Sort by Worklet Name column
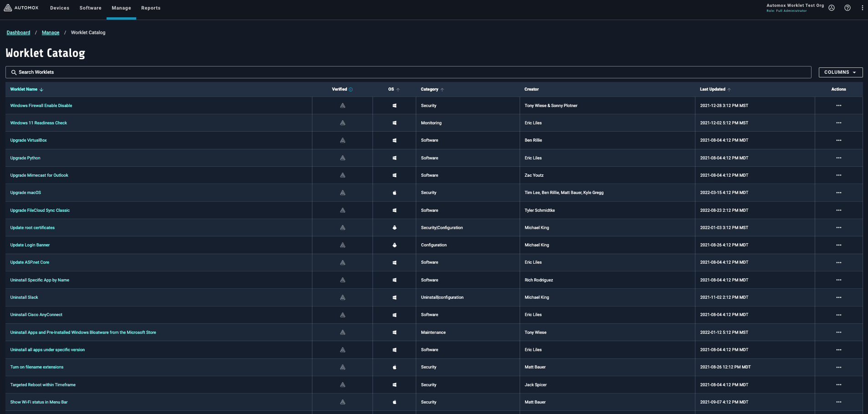 [x=26, y=89]
